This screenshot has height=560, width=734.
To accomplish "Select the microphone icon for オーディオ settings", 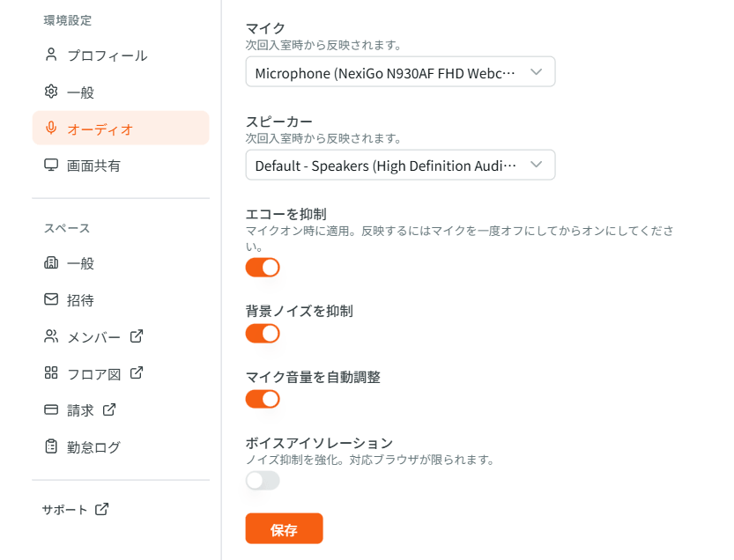I will click(x=50, y=128).
